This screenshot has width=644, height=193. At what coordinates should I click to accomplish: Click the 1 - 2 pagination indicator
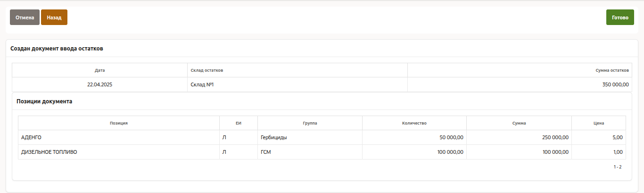click(617, 167)
